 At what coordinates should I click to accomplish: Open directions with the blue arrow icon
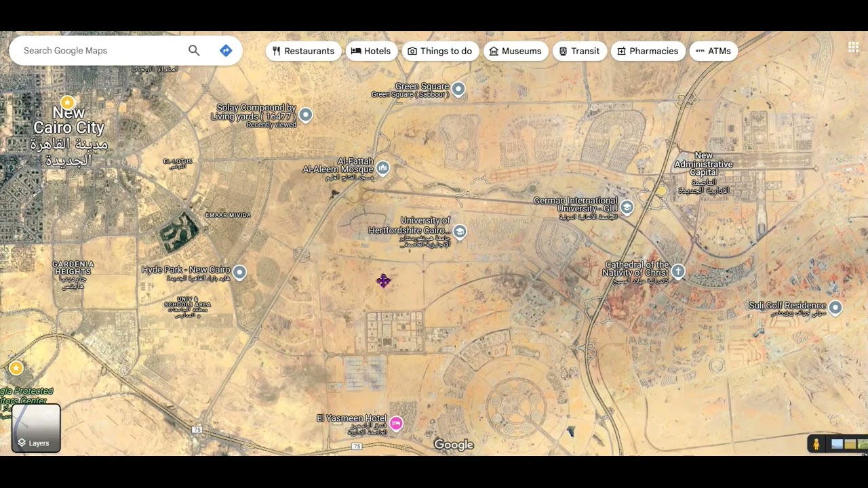[x=226, y=51]
